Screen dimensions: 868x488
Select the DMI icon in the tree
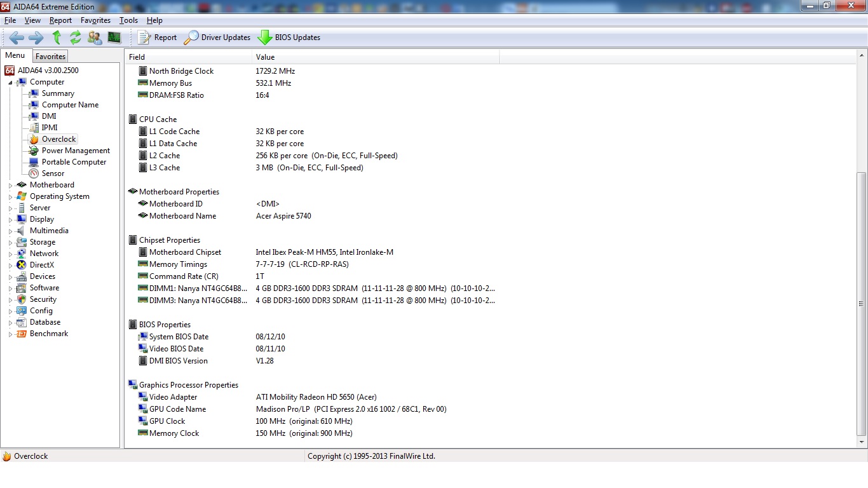click(x=34, y=116)
